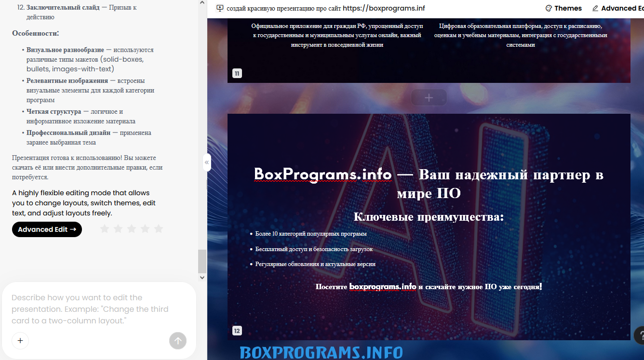Open Advanced Edit from top bar

[617, 8]
